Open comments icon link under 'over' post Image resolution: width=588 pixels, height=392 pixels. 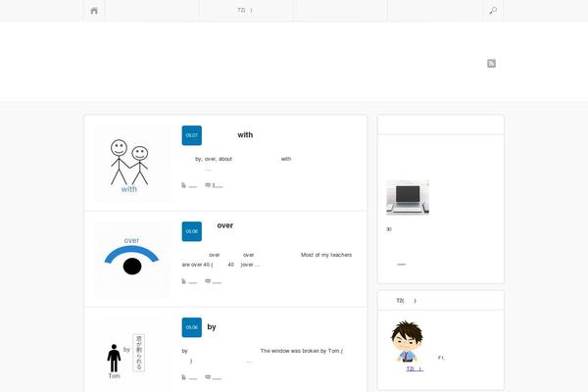214,281
